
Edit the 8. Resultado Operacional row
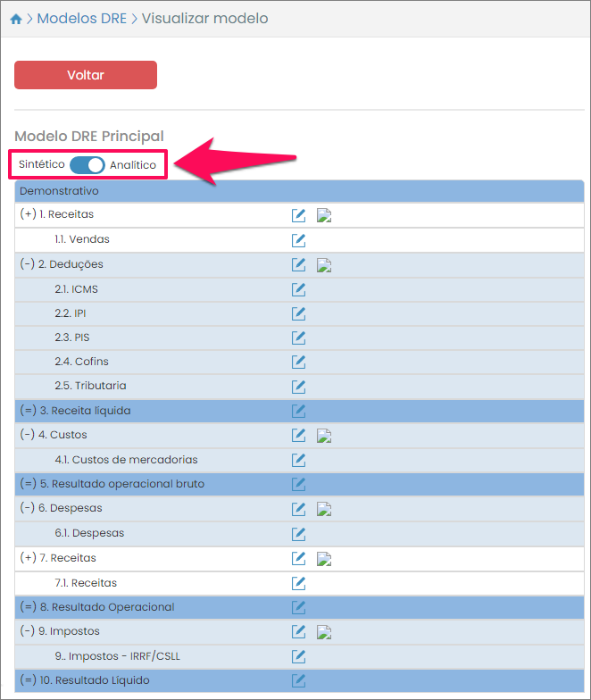tap(299, 607)
